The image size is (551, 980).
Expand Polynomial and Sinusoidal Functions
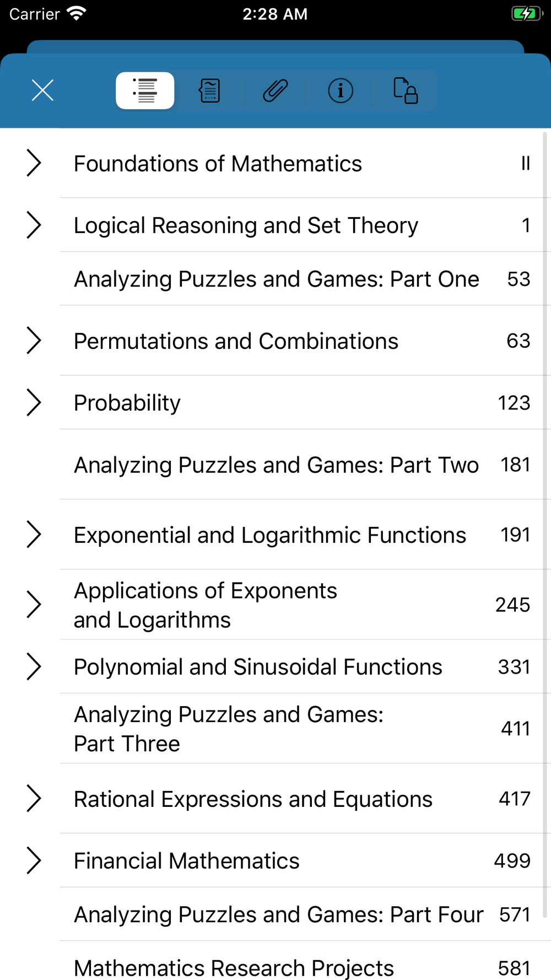tap(34, 667)
